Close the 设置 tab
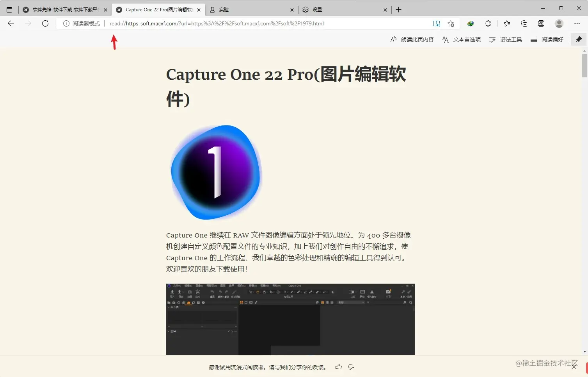The height and width of the screenshot is (377, 588). 385,10
